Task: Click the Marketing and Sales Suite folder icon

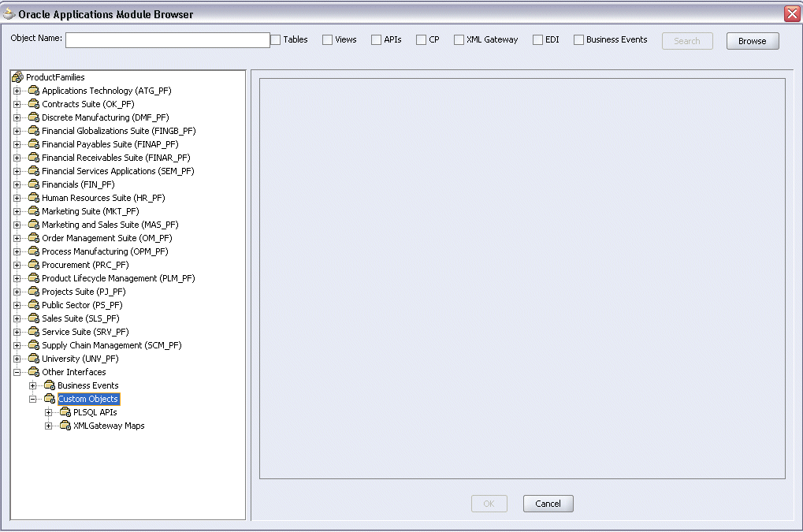Action: [34, 225]
